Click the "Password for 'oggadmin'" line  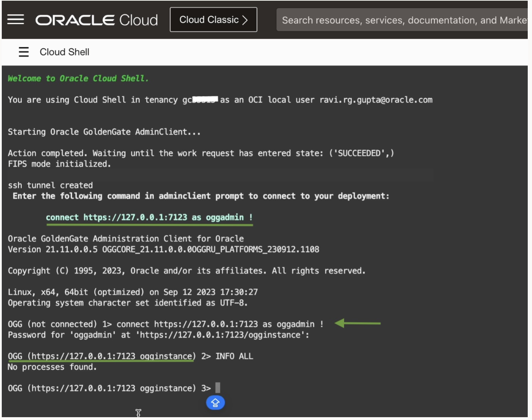158,335
